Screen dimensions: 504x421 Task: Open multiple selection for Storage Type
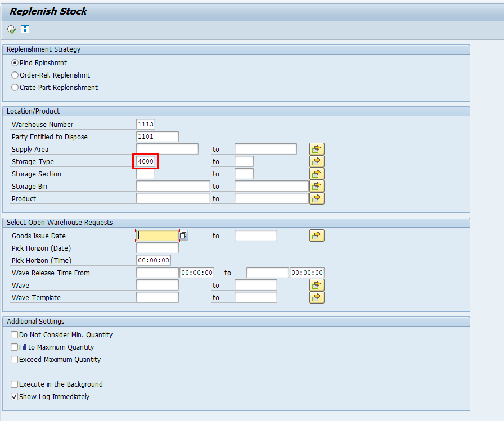(x=317, y=161)
